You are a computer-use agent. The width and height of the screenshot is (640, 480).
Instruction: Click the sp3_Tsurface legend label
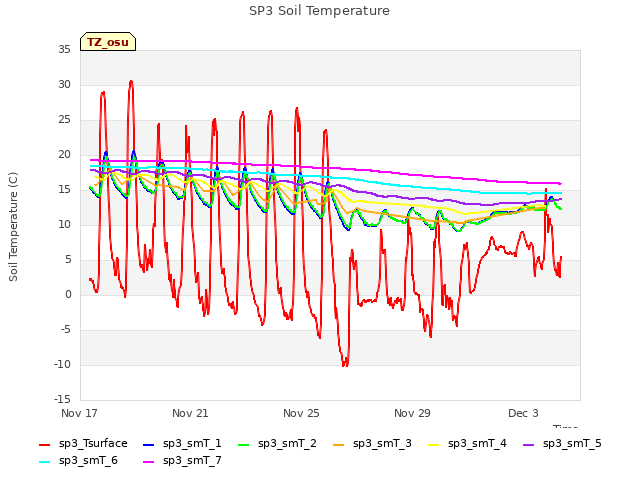(x=93, y=444)
